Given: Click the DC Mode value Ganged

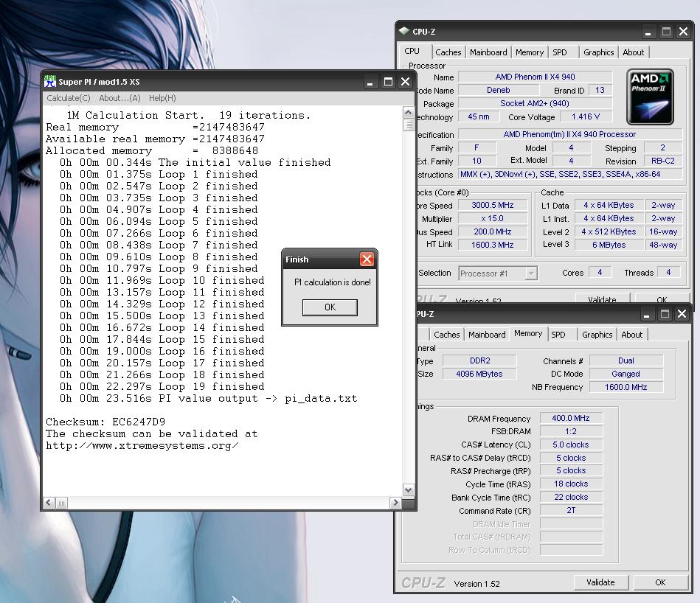Looking at the screenshot, I should coord(626,374).
